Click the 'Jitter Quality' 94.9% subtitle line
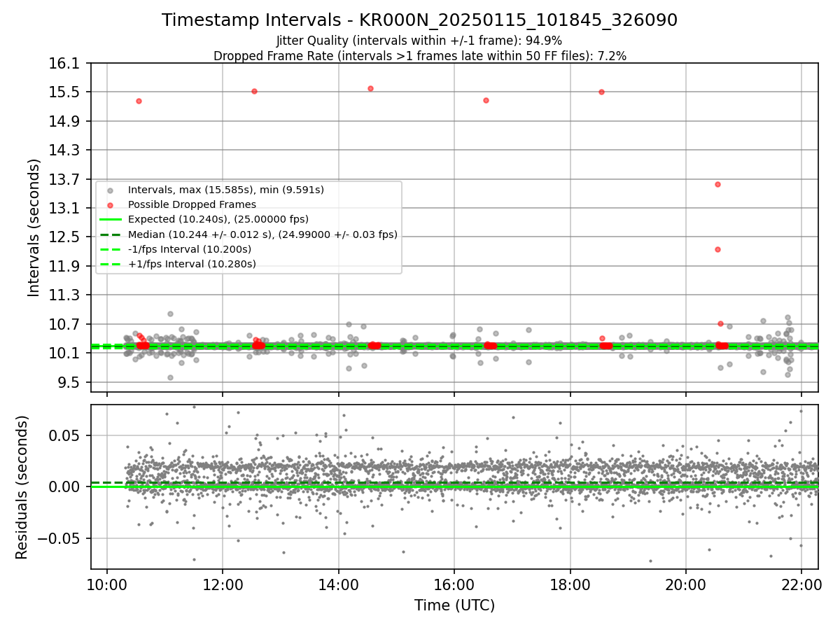The width and height of the screenshot is (840, 630). 419,41
